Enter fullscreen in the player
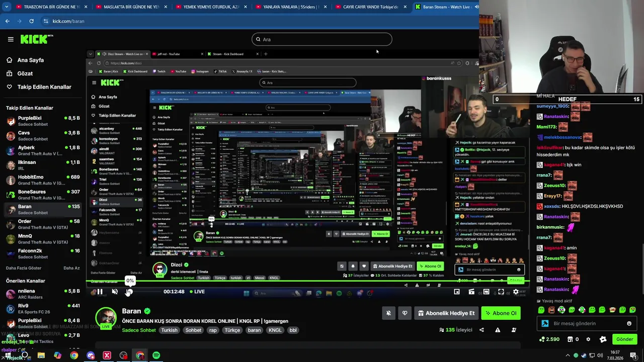Image resolution: width=644 pixels, height=362 pixels. [501, 292]
